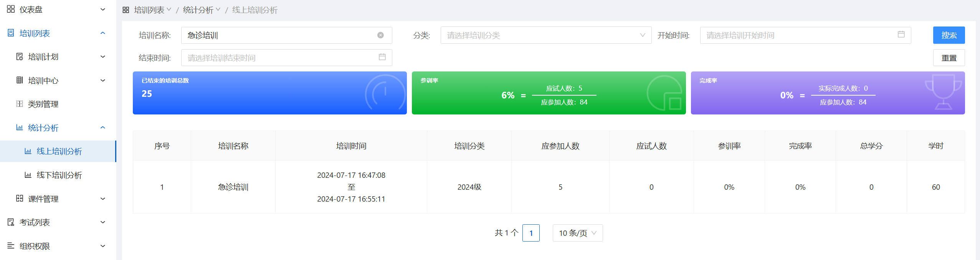This screenshot has height=260, width=980.
Task: Select 类别管理 in the sidebar
Action: 43,104
